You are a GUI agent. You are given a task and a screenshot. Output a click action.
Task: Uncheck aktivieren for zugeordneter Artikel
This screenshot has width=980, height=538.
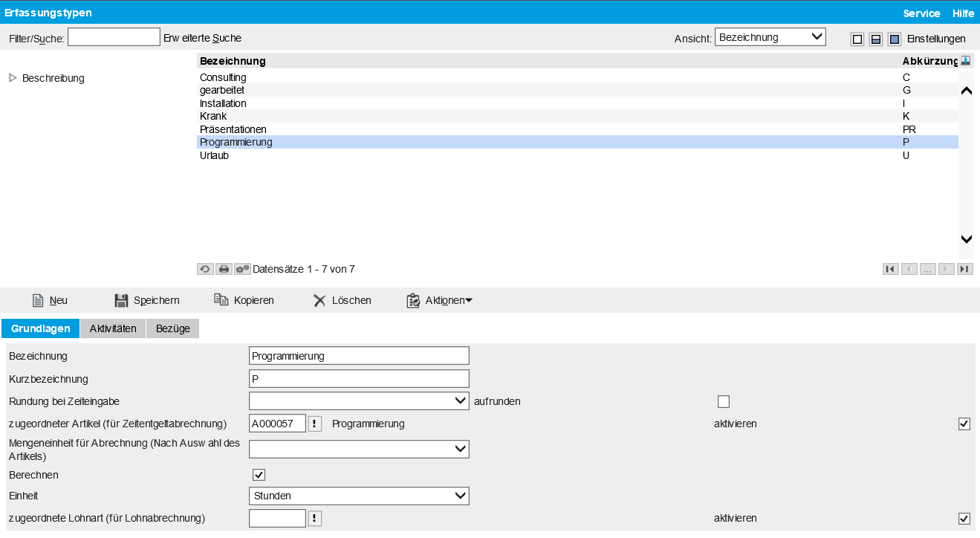(964, 424)
